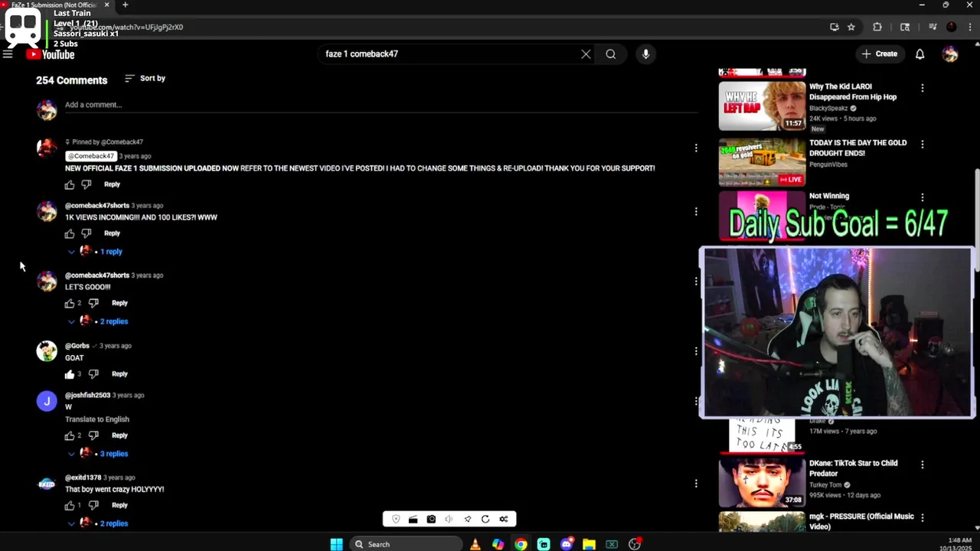980x551 pixels.
Task: Open a new browser tab with plus
Action: click(x=125, y=5)
